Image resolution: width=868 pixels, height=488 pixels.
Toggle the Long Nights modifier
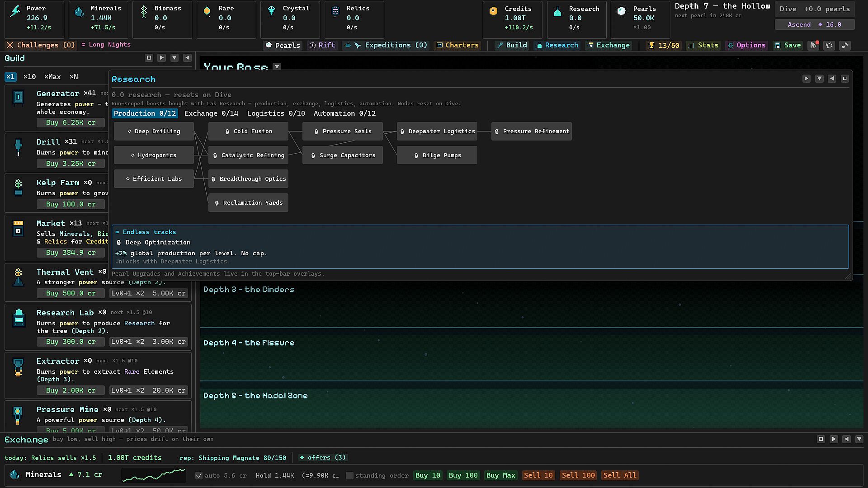[106, 45]
